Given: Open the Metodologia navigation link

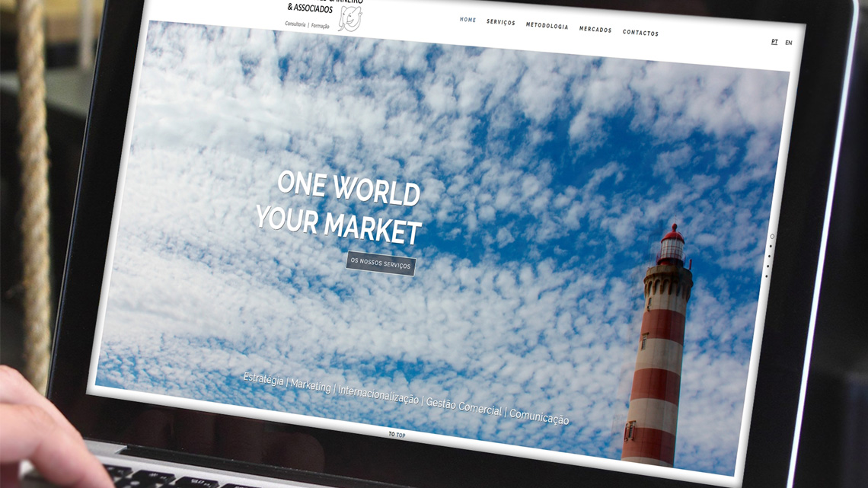Looking at the screenshot, I should (x=547, y=26).
